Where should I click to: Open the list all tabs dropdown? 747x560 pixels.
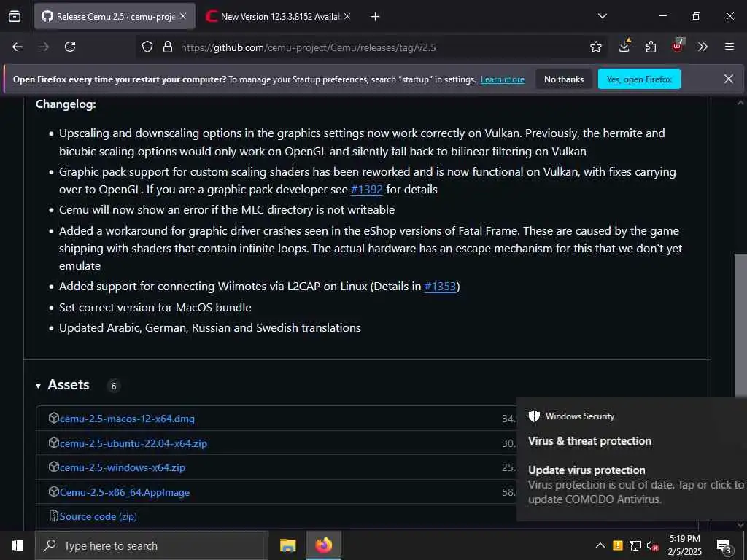tap(603, 16)
